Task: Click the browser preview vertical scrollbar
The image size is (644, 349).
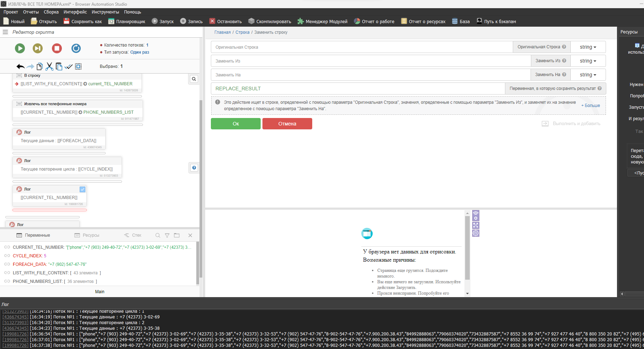Action: tap(467, 249)
